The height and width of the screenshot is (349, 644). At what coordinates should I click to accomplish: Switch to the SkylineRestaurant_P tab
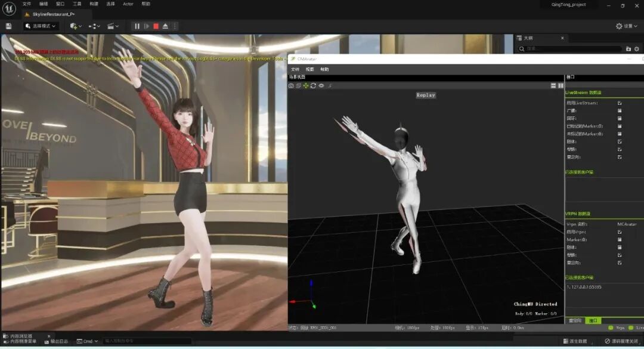point(54,14)
